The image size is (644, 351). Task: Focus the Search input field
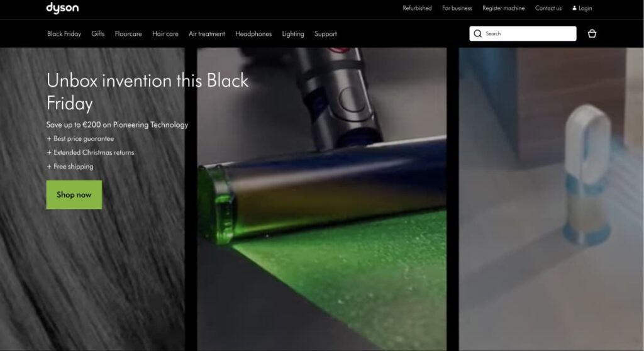[528, 34]
